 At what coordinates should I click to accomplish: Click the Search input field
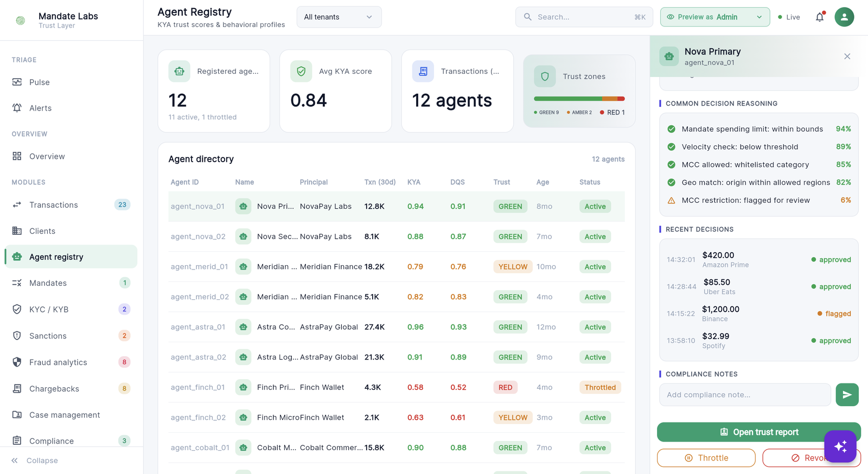[583, 17]
